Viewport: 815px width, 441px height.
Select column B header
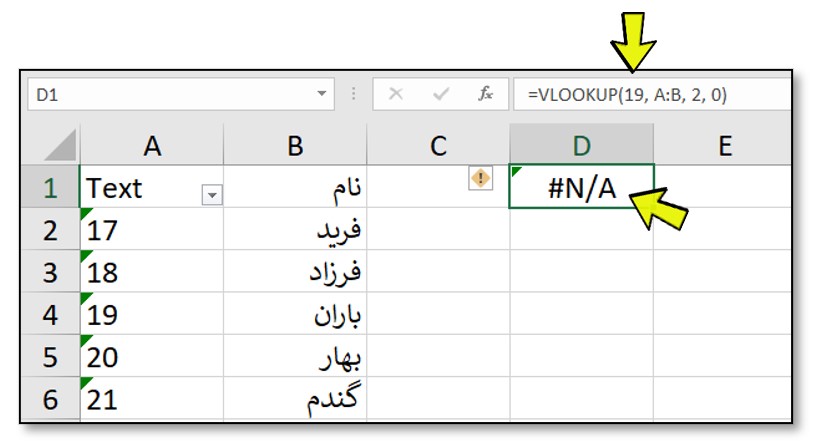pyautogui.click(x=295, y=145)
